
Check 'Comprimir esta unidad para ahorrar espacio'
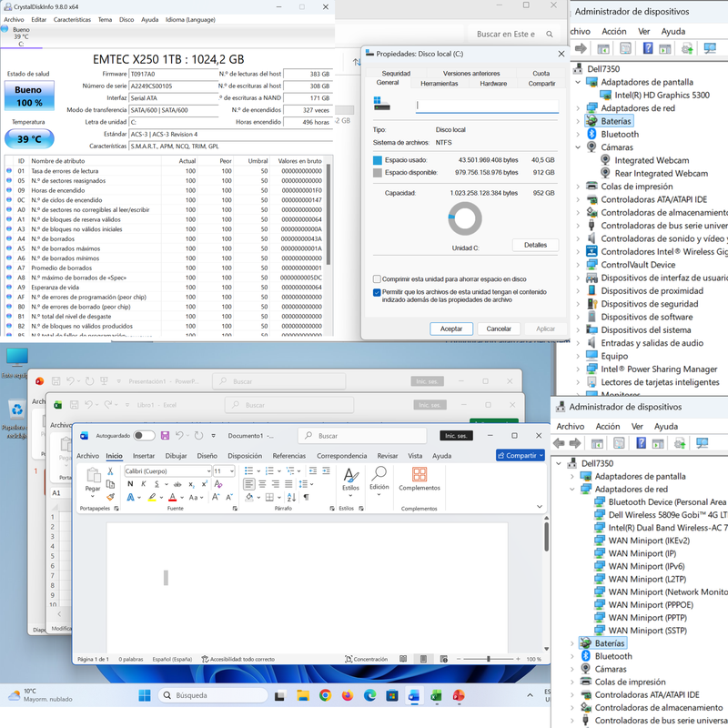point(377,279)
